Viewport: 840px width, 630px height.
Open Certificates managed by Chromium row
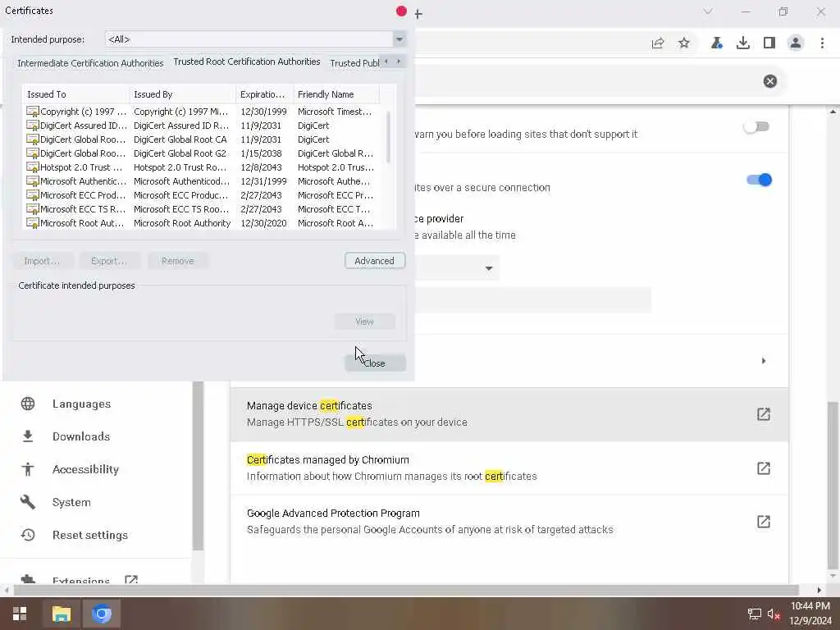[509, 468]
